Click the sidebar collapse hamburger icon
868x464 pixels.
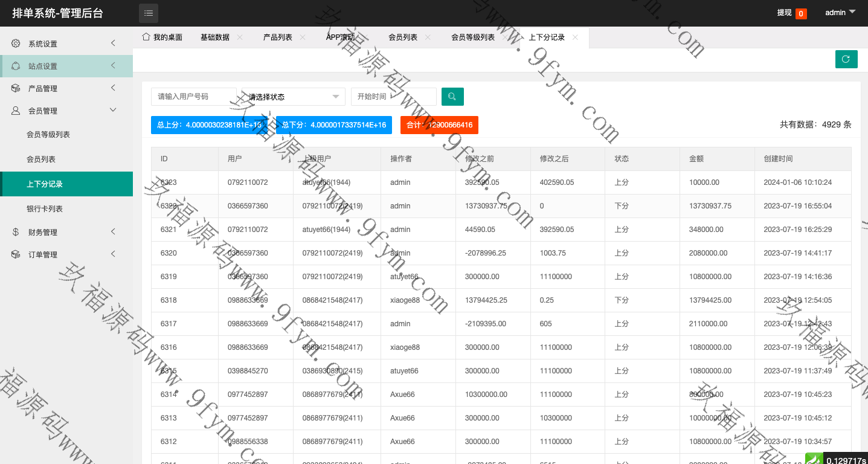[149, 13]
